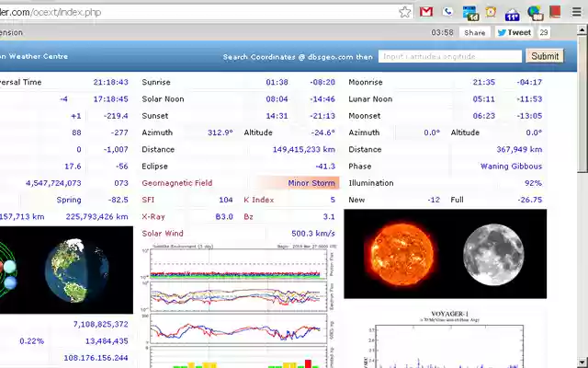
Task: Click the Waning Gibbous phase value
Action: pyautogui.click(x=511, y=166)
